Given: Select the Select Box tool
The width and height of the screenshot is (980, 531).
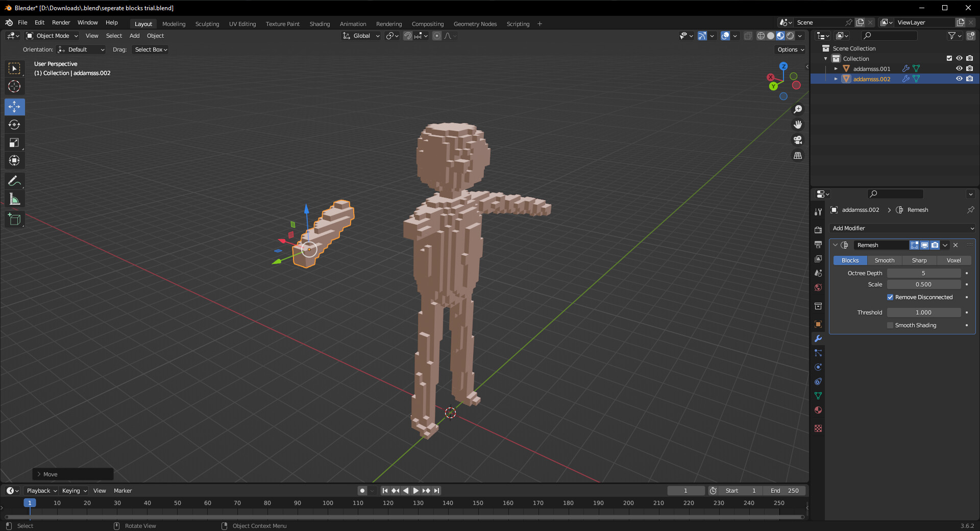Looking at the screenshot, I should coord(14,68).
